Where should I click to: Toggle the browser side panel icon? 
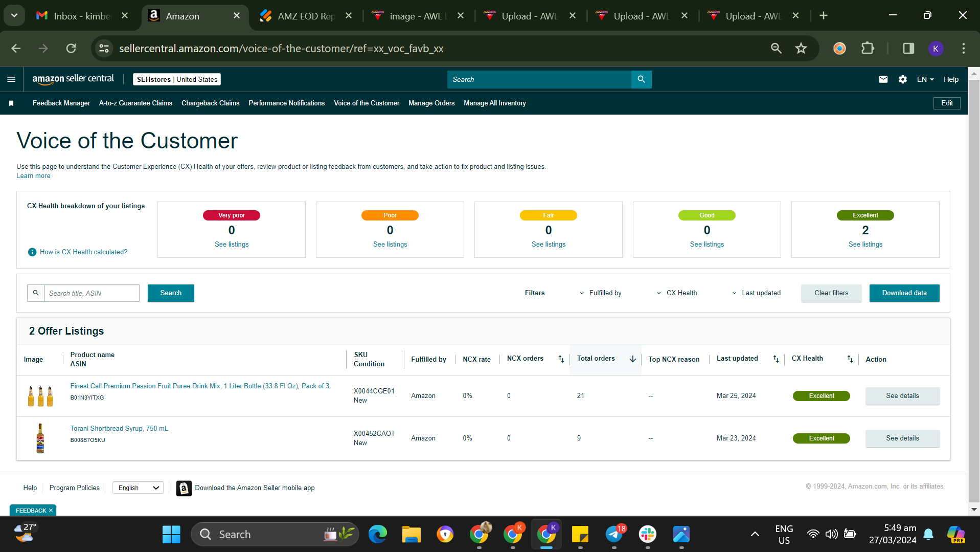click(908, 49)
